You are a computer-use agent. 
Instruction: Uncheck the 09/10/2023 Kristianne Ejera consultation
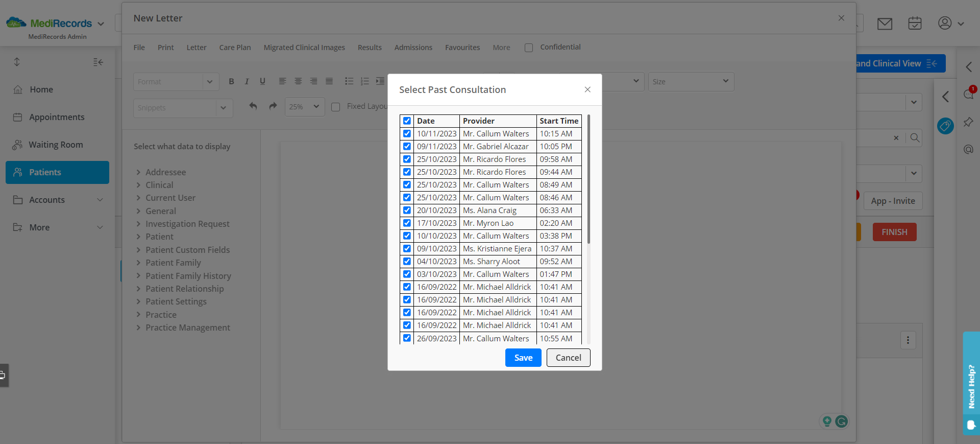point(407,249)
